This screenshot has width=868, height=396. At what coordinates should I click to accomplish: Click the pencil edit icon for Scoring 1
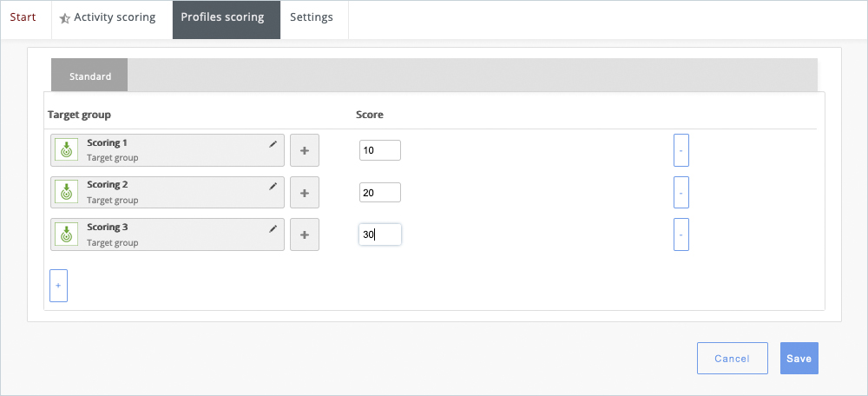273,144
